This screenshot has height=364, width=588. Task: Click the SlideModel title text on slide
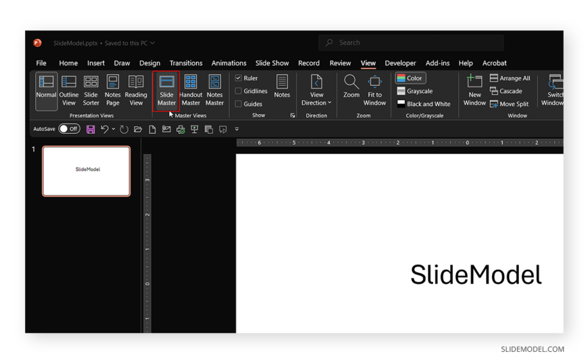point(476,274)
